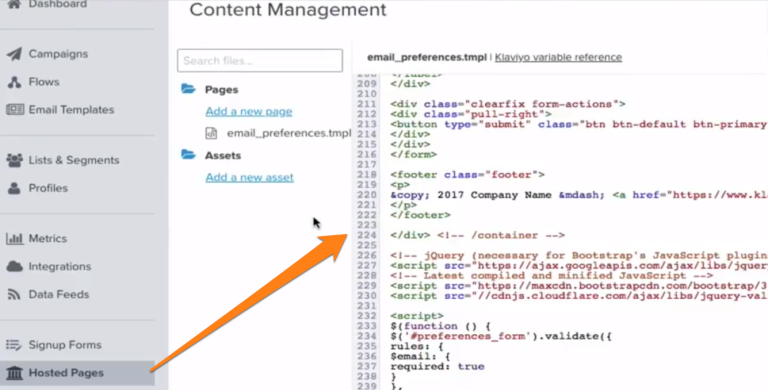Click the clearfix form-actions div line
Viewport: 768px width, 390px height.
point(508,104)
